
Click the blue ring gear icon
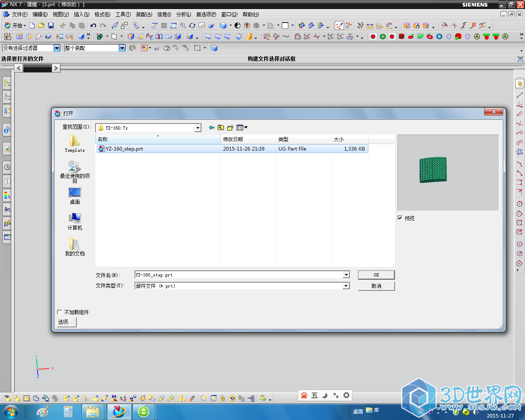point(439,37)
